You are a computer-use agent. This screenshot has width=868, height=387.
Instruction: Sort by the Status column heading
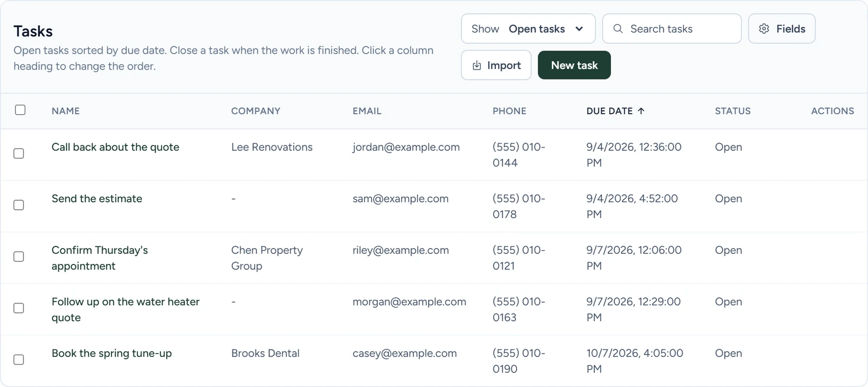[x=732, y=111]
